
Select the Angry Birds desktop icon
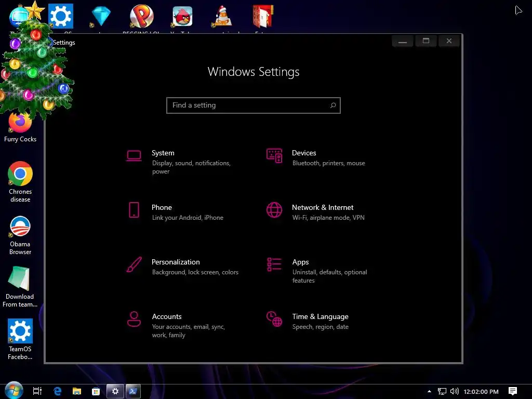pos(182,16)
